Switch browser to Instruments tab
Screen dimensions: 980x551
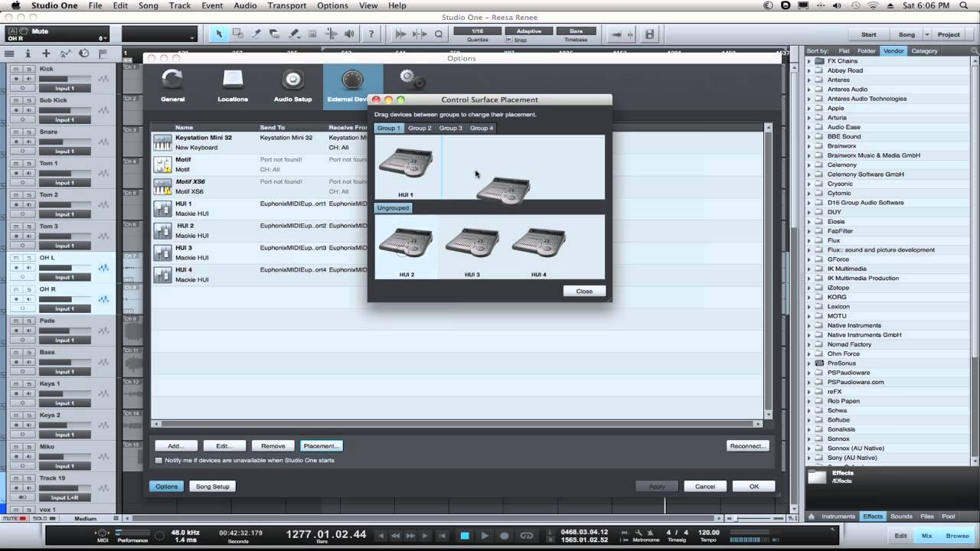click(x=838, y=517)
